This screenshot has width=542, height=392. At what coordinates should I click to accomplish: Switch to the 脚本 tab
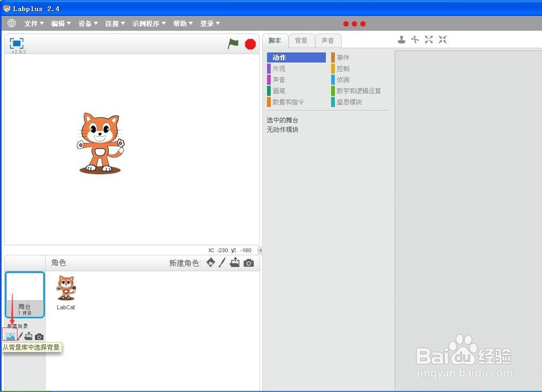point(275,41)
